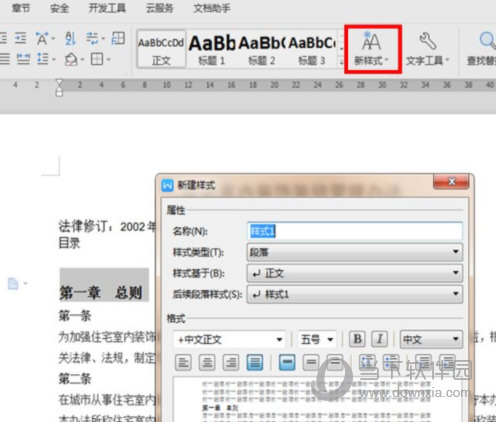This screenshot has width=496, height=422.
Task: Click the show/hide paragraph marks icon
Action: (x=92, y=38)
